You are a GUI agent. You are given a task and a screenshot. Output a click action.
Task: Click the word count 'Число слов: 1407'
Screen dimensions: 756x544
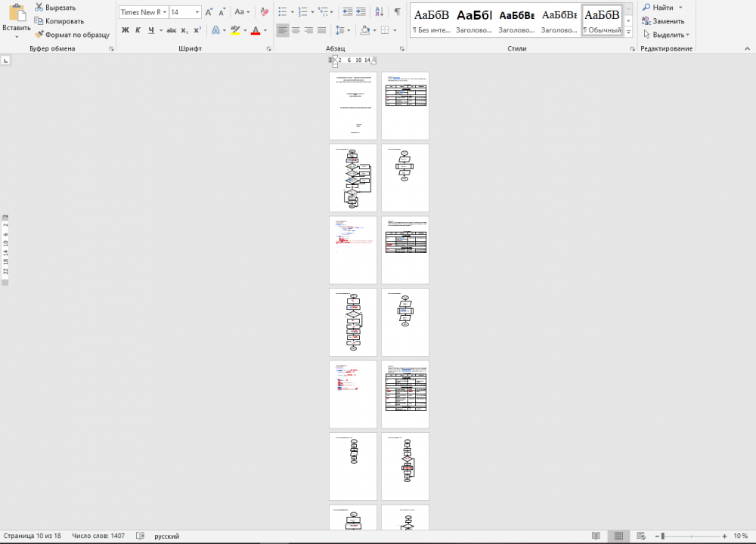click(x=98, y=536)
